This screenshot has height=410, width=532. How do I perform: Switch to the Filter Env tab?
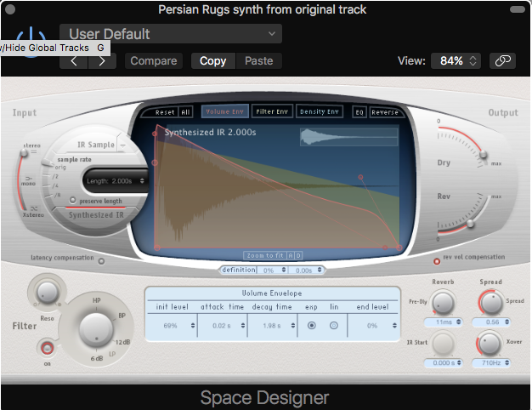272,111
